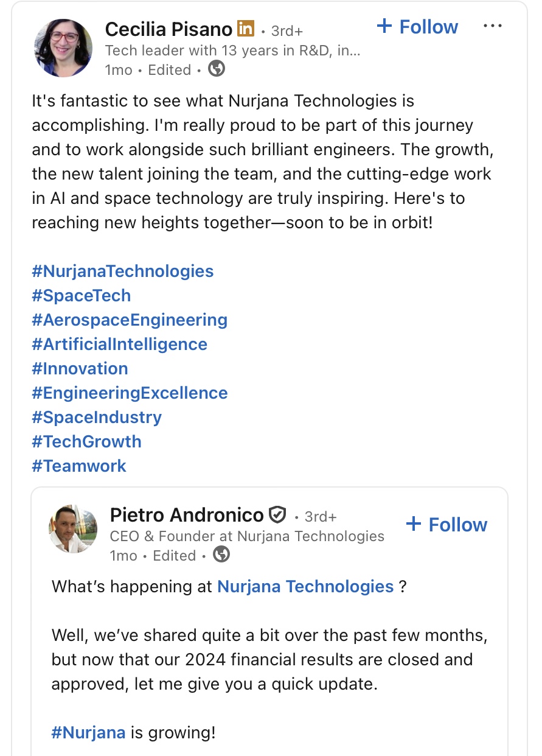The image size is (542, 756).
Task: Open the #AerospaceEngineering hashtag
Action: 130,320
